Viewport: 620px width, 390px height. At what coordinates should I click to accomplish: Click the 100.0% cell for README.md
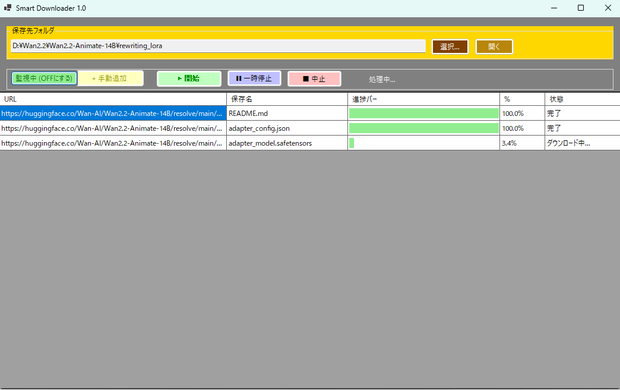click(x=522, y=114)
